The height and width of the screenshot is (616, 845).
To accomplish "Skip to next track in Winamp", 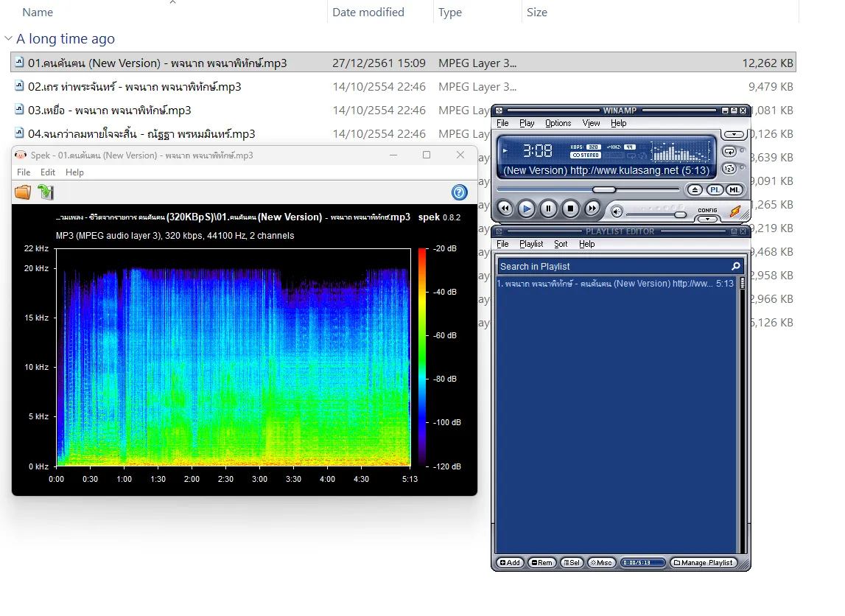I will tap(592, 208).
